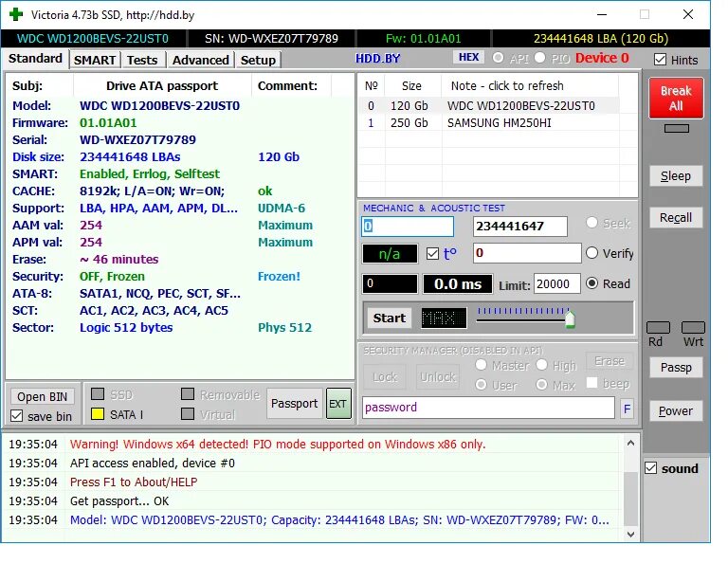Viewport: 728px width, 582px height.
Task: Click the 0.0 ms timing display
Action: 457,284
